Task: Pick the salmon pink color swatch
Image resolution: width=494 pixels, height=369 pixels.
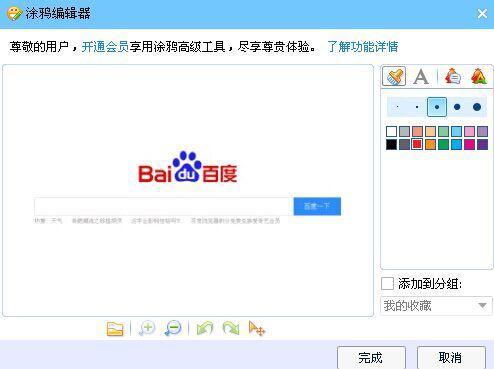Action: [x=417, y=131]
